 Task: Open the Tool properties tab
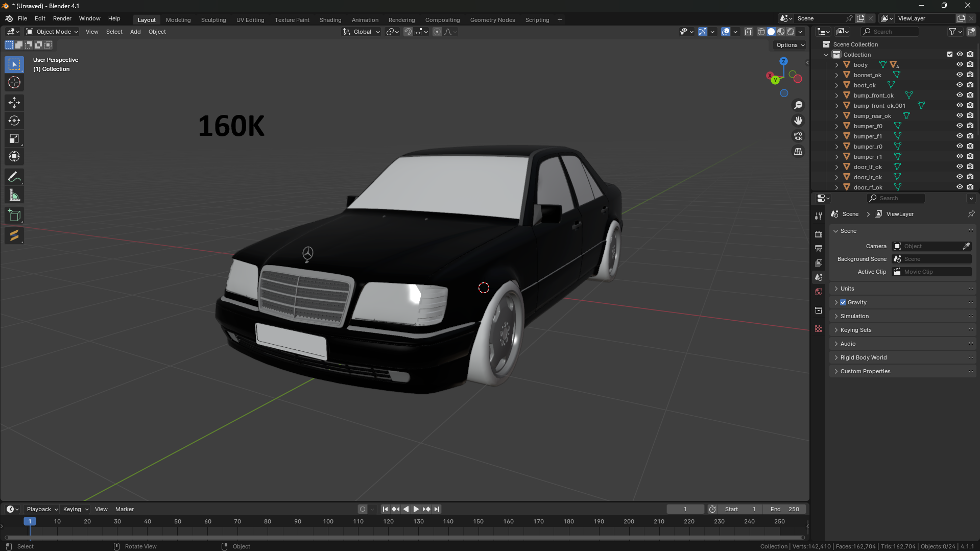(x=819, y=216)
